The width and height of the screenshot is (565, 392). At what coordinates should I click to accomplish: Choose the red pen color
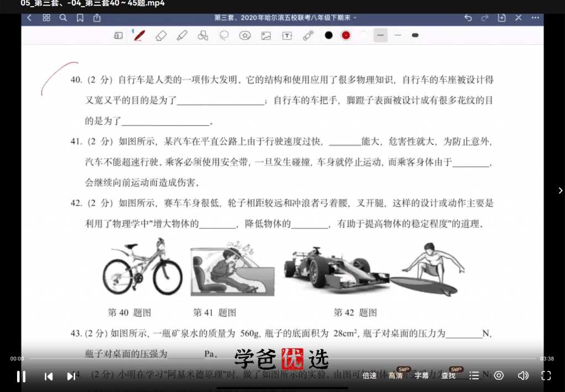(346, 35)
